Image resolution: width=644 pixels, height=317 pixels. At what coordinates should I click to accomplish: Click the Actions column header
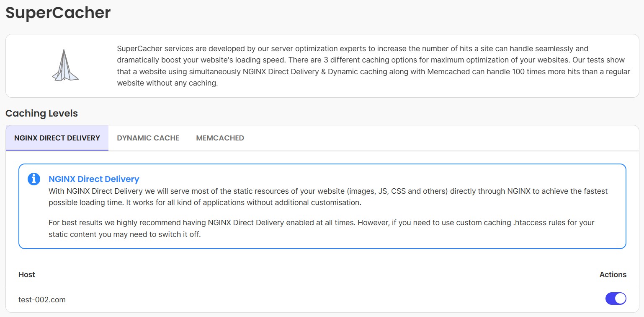pyautogui.click(x=613, y=274)
